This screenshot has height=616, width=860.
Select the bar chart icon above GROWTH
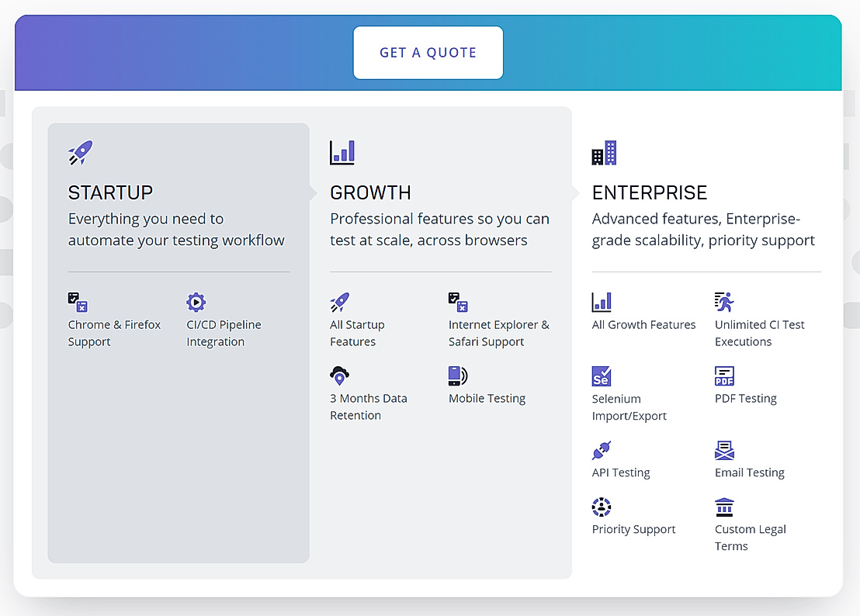click(x=342, y=152)
